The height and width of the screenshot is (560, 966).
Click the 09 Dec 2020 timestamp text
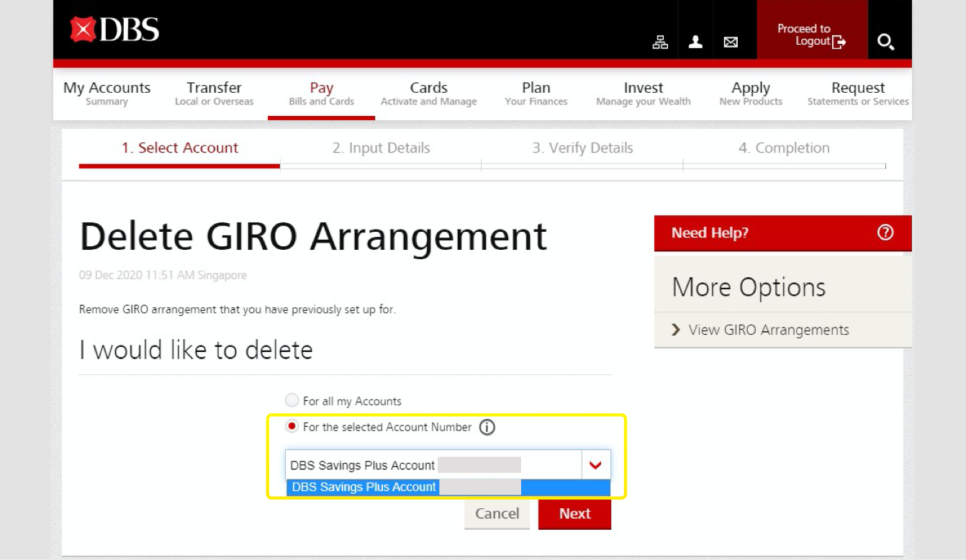pos(163,275)
